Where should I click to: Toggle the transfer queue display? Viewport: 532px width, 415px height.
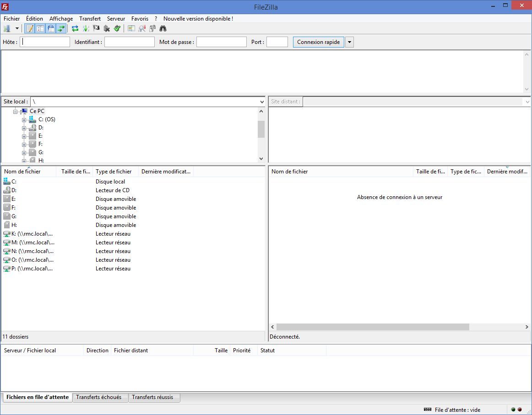[61, 28]
